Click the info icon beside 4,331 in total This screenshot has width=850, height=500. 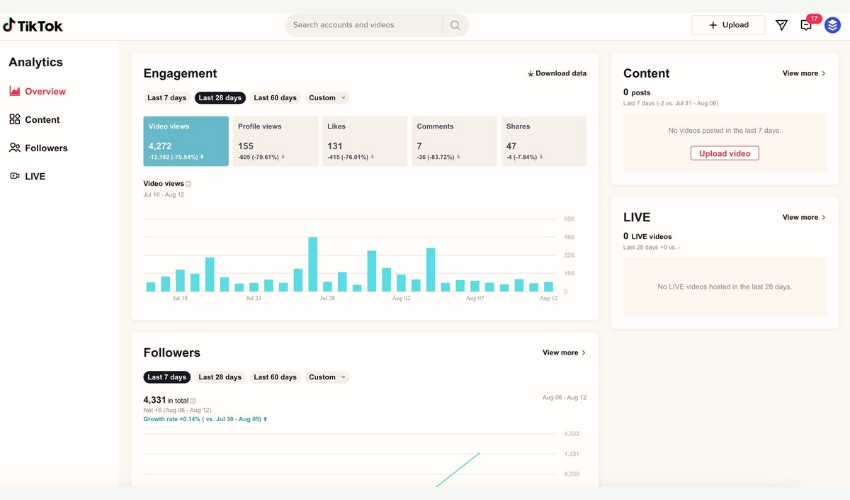tap(192, 401)
